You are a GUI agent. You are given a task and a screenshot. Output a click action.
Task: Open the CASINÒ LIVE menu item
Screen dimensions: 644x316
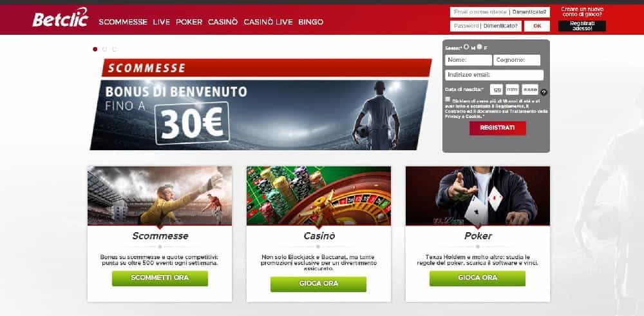point(268,22)
